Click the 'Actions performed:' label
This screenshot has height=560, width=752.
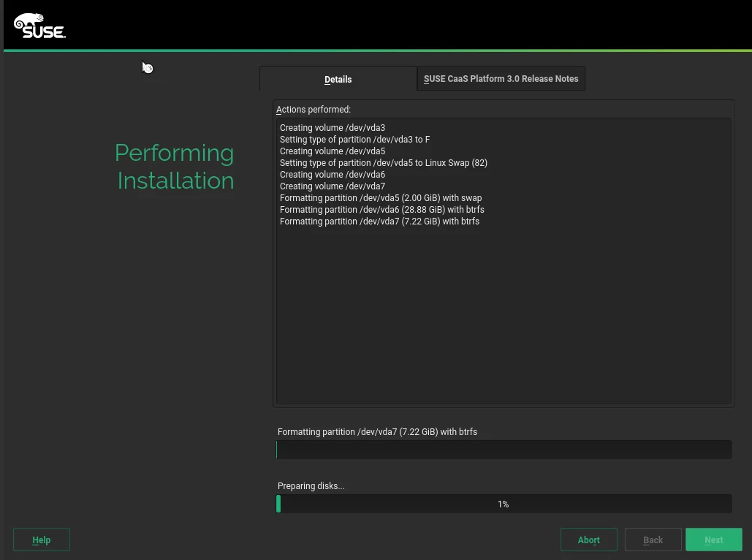[x=314, y=110]
